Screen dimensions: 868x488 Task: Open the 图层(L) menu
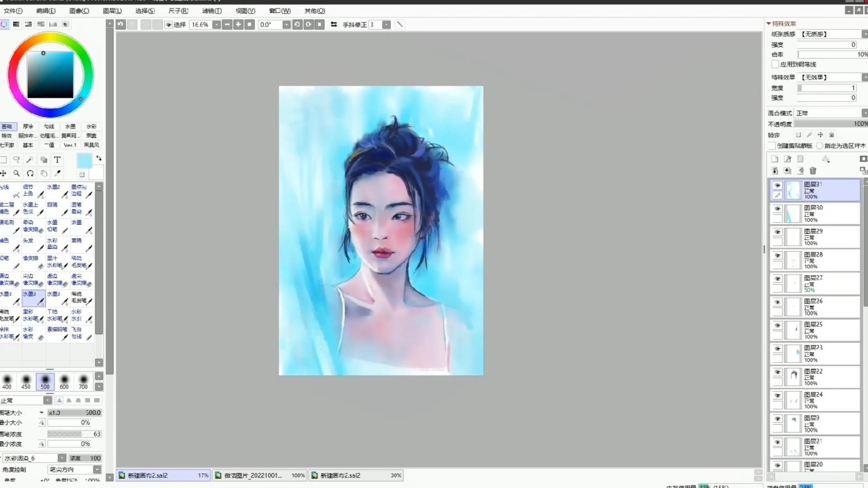coord(112,11)
